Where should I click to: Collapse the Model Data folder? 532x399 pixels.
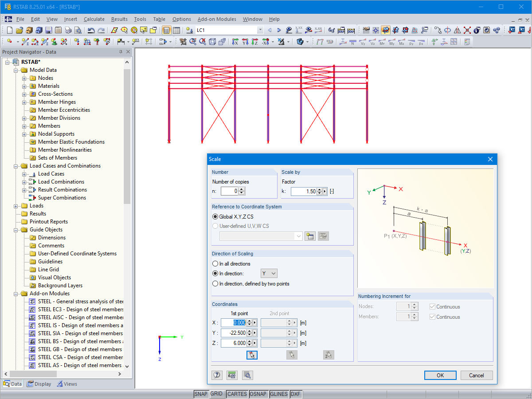pyautogui.click(x=16, y=70)
